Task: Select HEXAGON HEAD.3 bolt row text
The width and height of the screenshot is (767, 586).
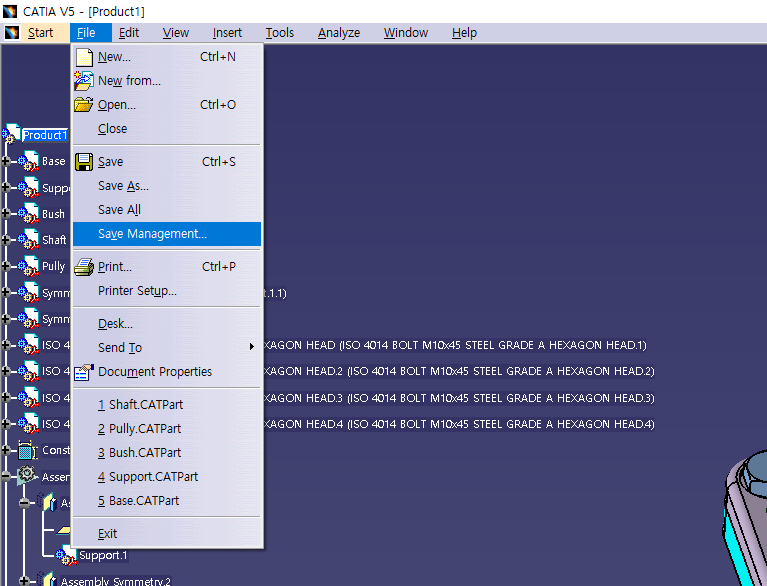Action: 459,398
